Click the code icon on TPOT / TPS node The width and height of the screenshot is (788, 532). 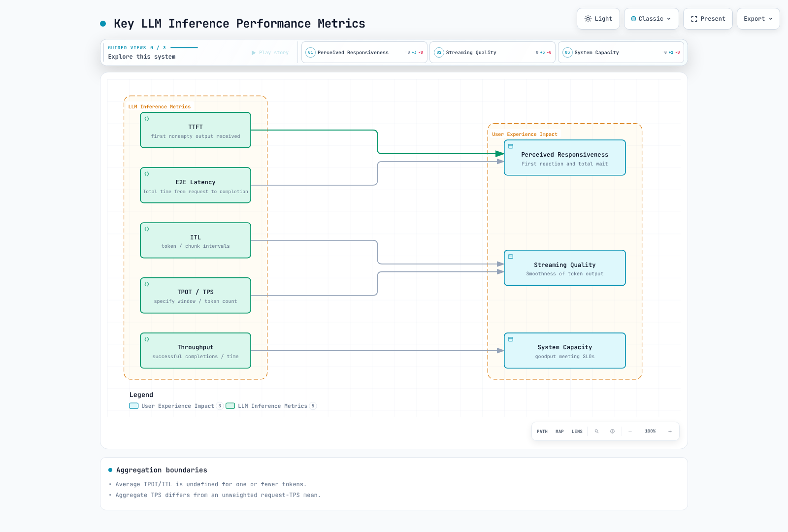coord(147,284)
